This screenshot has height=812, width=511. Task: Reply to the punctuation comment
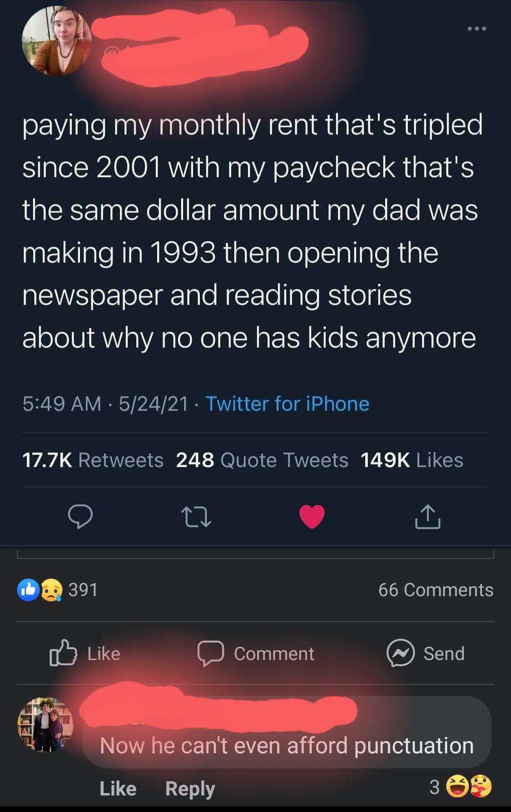190,788
